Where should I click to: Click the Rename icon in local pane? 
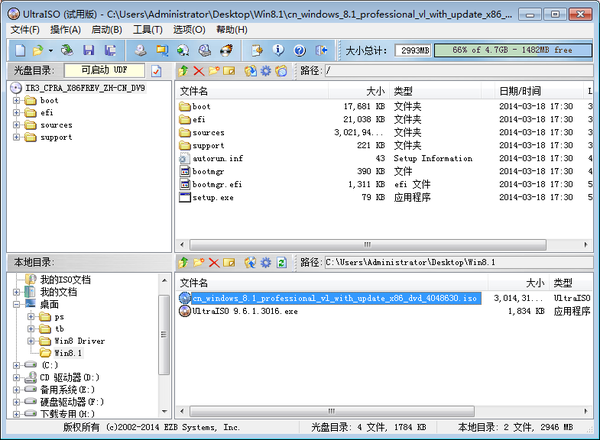(x=229, y=262)
